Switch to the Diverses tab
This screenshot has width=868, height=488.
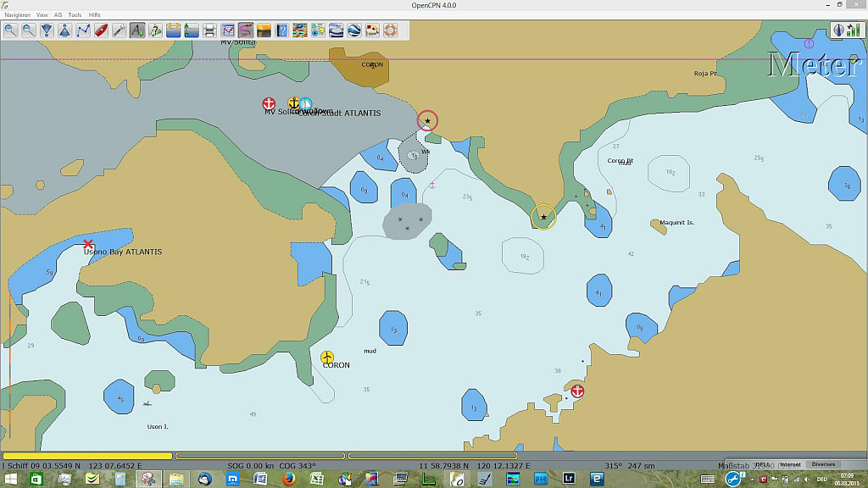click(x=823, y=464)
